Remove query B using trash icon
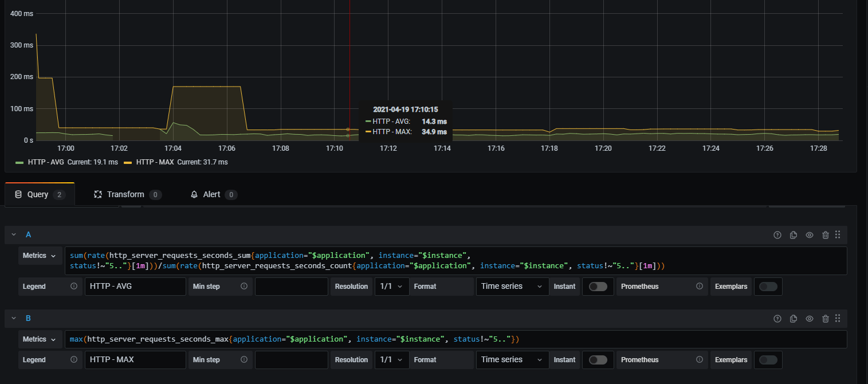868x384 pixels. coord(826,319)
